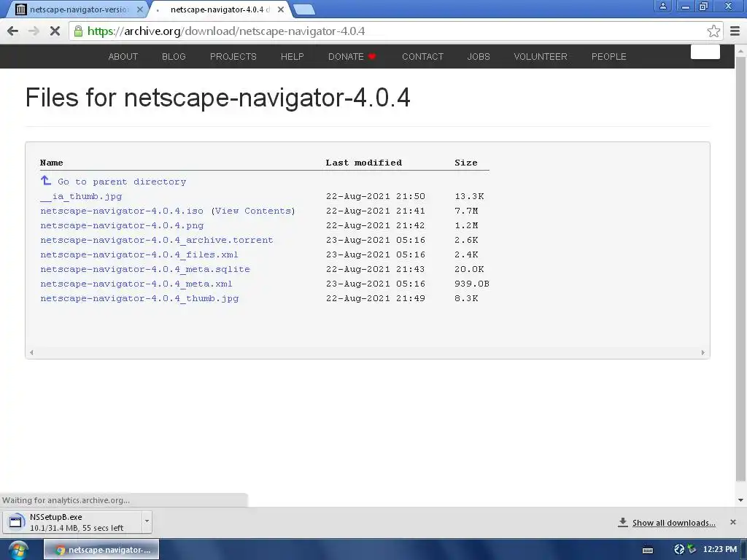
Task: Close the netscape-navigator-4.0.4 tab
Action: click(x=281, y=9)
